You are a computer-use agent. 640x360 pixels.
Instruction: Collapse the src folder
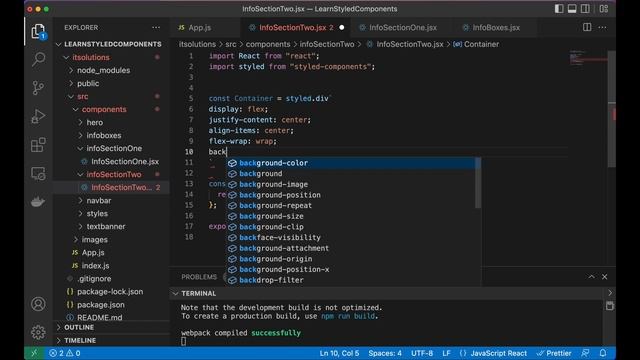[82, 96]
